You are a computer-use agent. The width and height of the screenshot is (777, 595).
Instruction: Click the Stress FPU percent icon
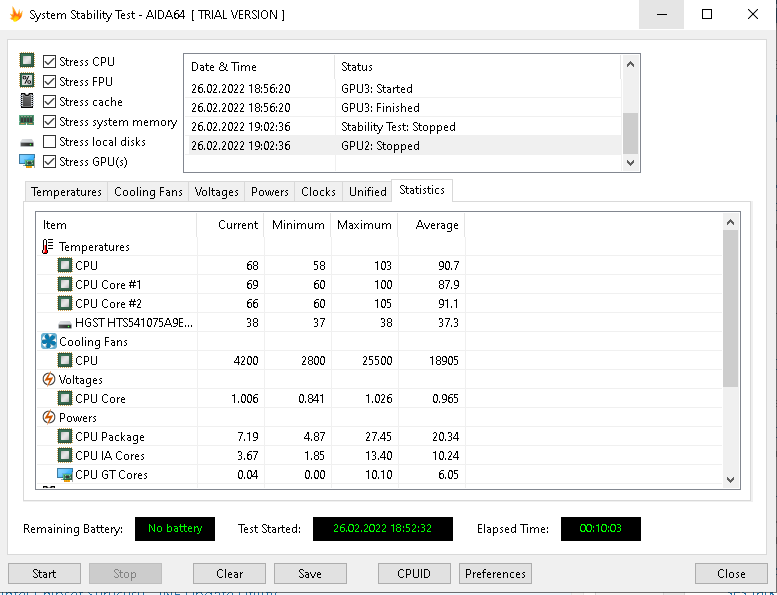pyautogui.click(x=27, y=80)
